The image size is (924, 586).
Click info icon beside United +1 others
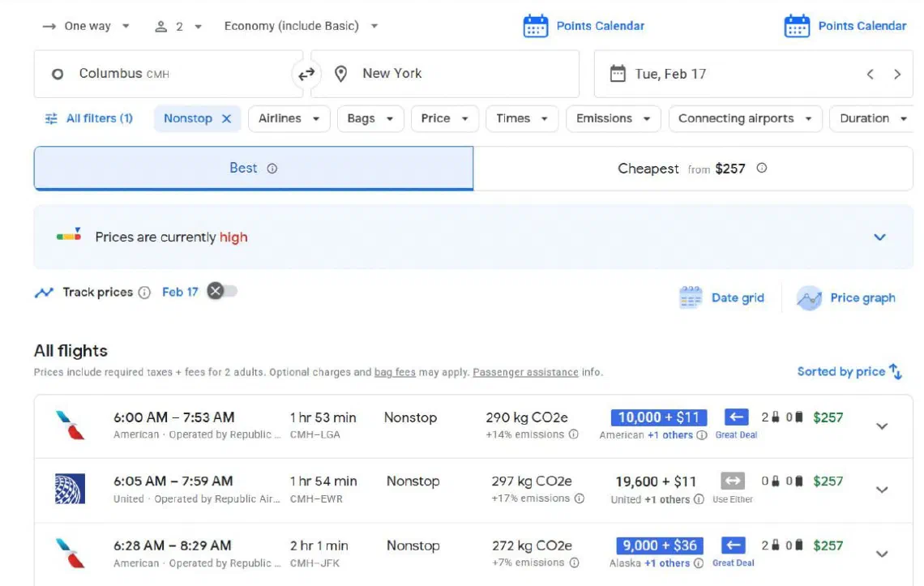click(x=699, y=499)
